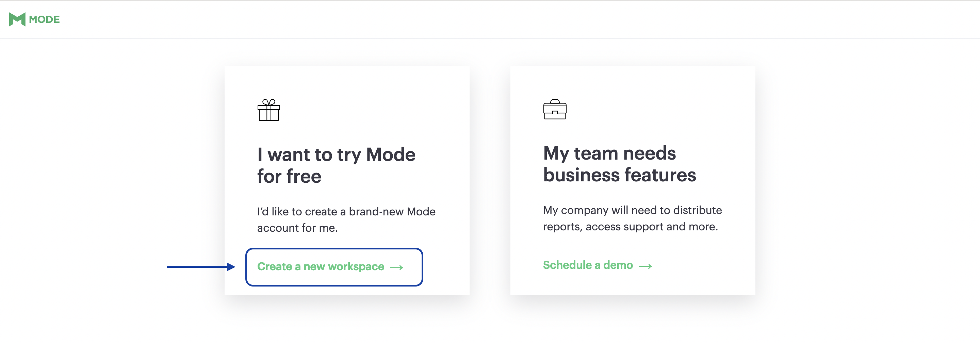Open the Schedule a demo link

597,265
